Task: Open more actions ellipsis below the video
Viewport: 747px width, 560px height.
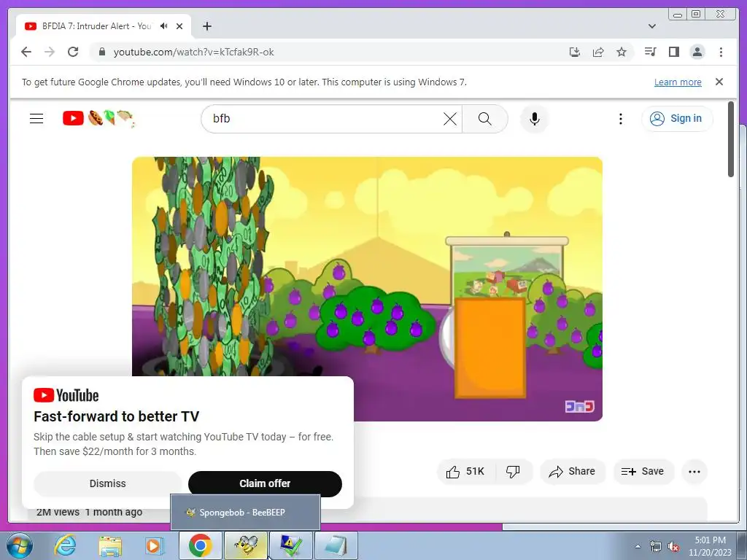Action: click(694, 472)
